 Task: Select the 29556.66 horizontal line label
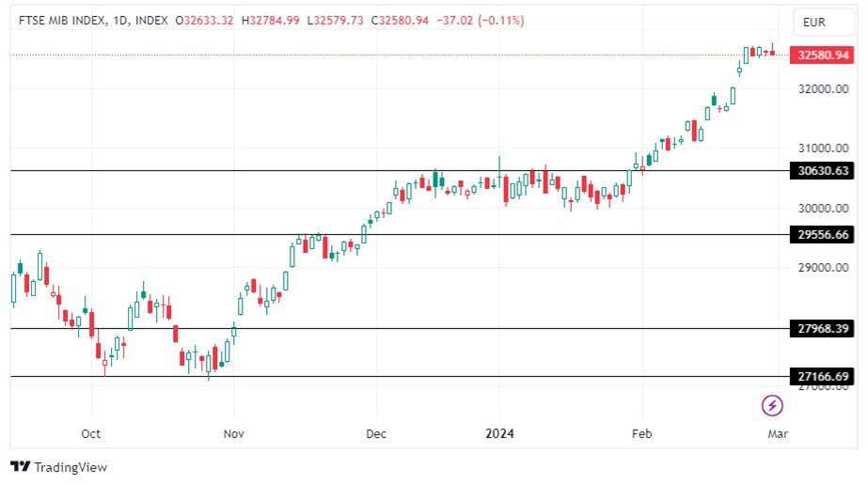click(822, 234)
